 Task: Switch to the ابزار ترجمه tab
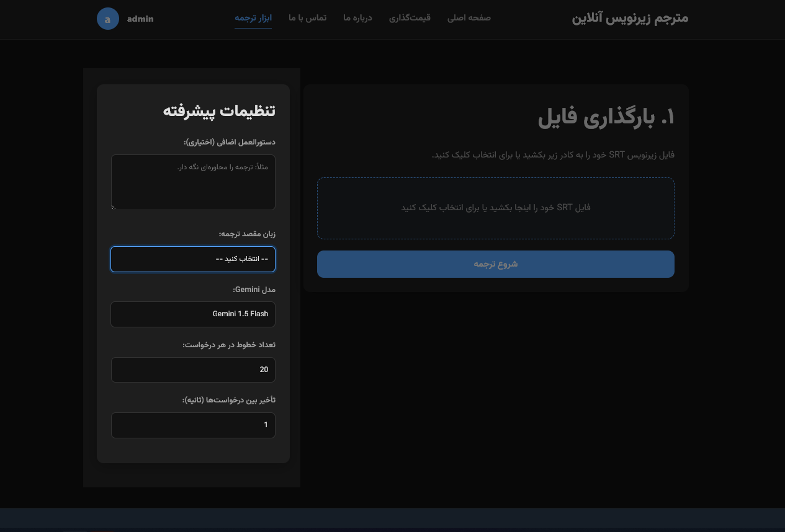pos(253,19)
